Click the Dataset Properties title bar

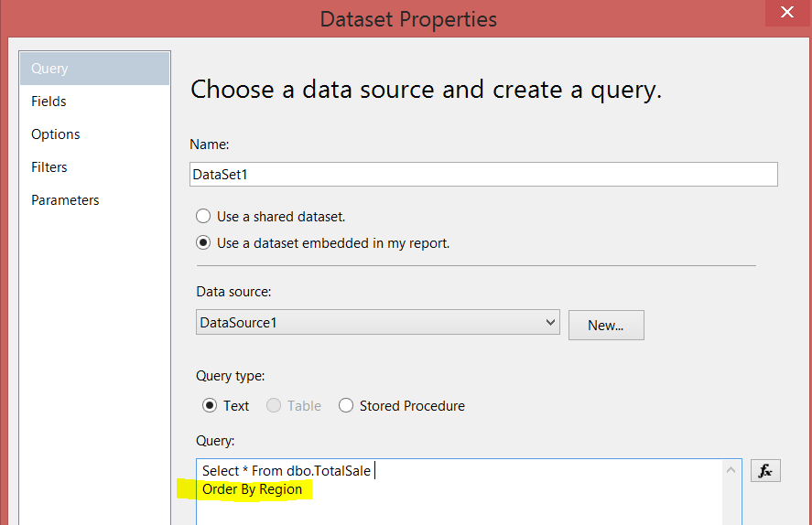pos(408,18)
